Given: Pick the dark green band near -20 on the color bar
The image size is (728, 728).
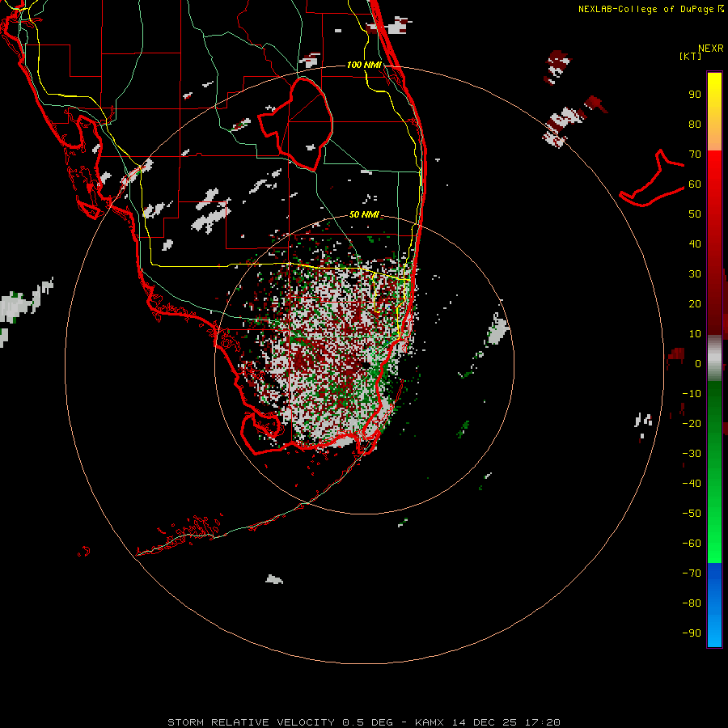Looking at the screenshot, I should pos(714,418).
